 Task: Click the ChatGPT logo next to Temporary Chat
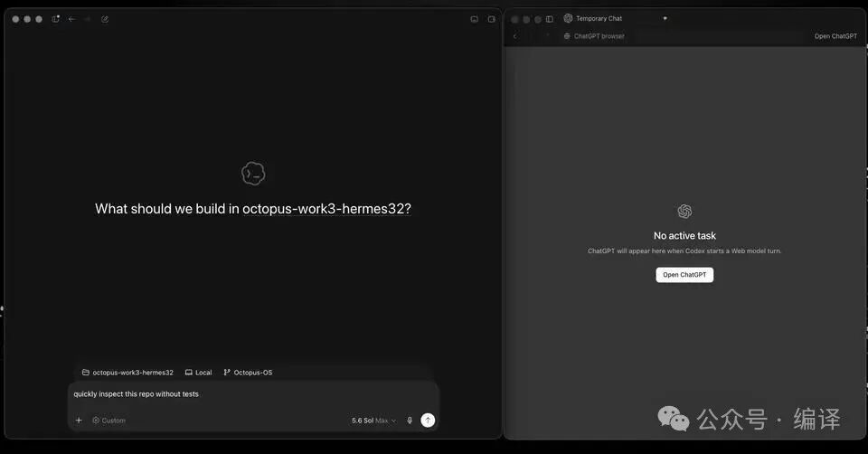point(568,18)
